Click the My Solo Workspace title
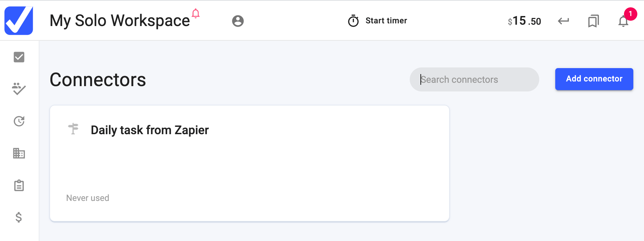The image size is (644, 241). coord(120,21)
